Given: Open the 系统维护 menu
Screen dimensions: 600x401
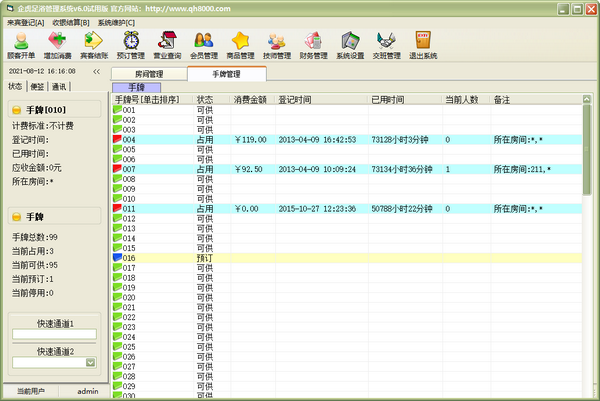Looking at the screenshot, I should point(116,21).
